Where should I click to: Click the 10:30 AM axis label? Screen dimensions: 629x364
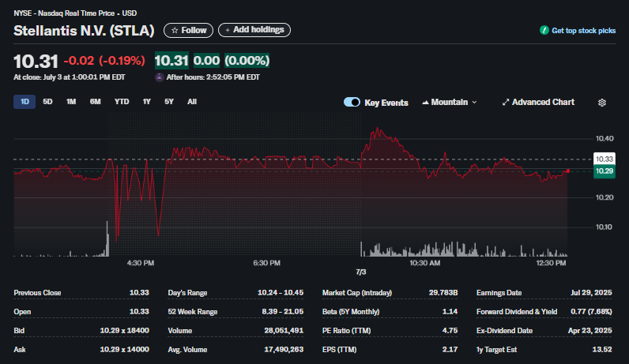(425, 263)
